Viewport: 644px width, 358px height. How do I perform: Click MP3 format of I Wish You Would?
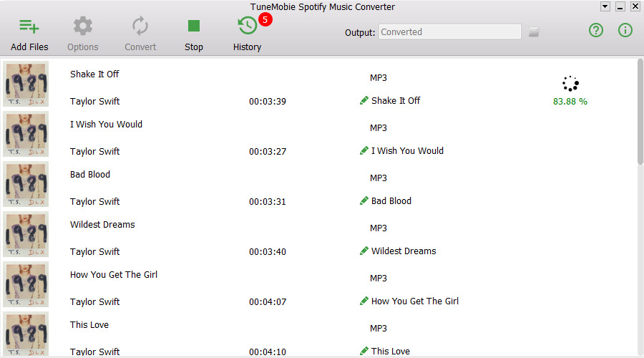[x=379, y=128]
